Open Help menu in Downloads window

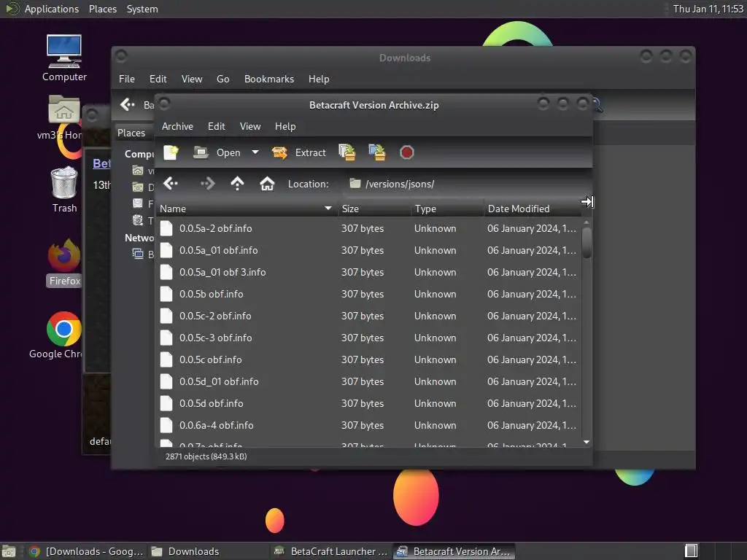pos(319,79)
